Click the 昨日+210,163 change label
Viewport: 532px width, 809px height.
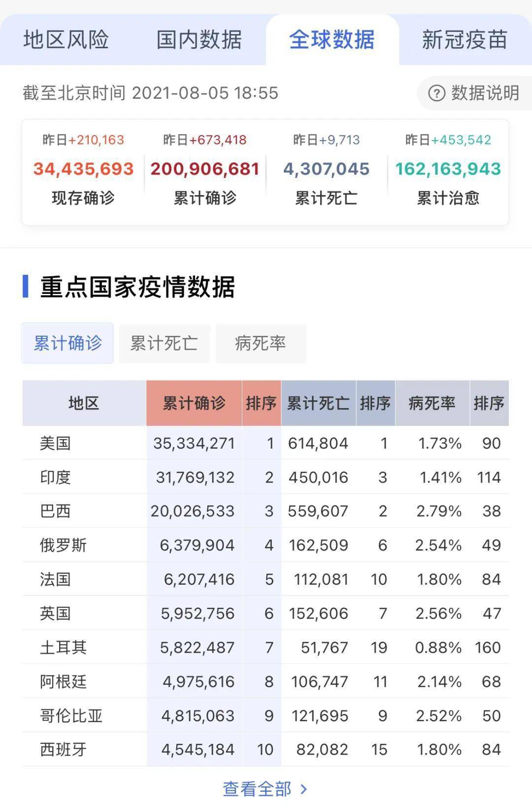(x=83, y=140)
